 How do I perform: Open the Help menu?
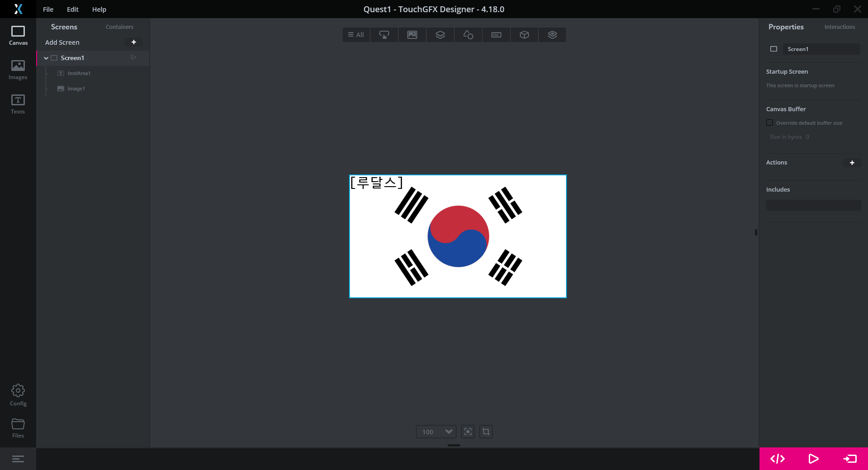99,9
